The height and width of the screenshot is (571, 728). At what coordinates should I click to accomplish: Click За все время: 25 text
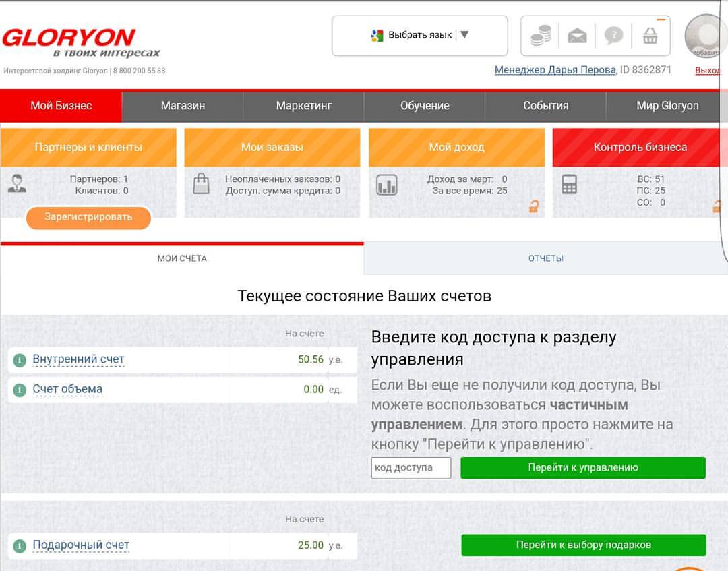[470, 191]
